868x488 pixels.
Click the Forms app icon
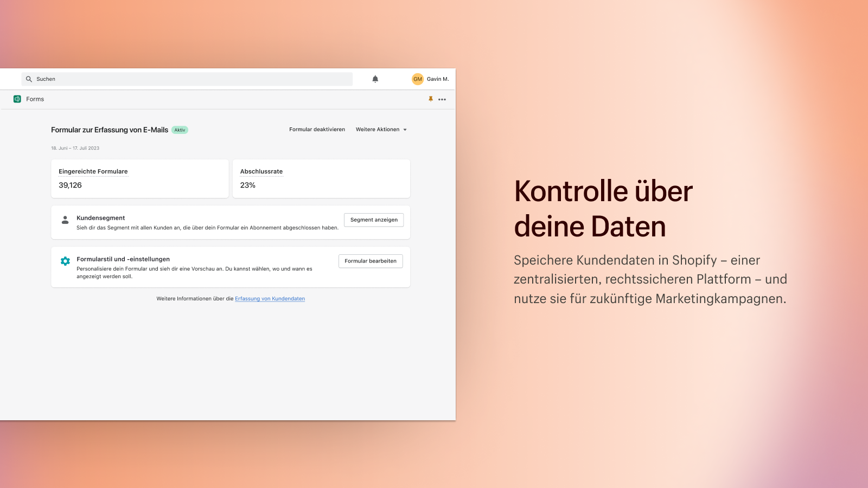tap(17, 99)
